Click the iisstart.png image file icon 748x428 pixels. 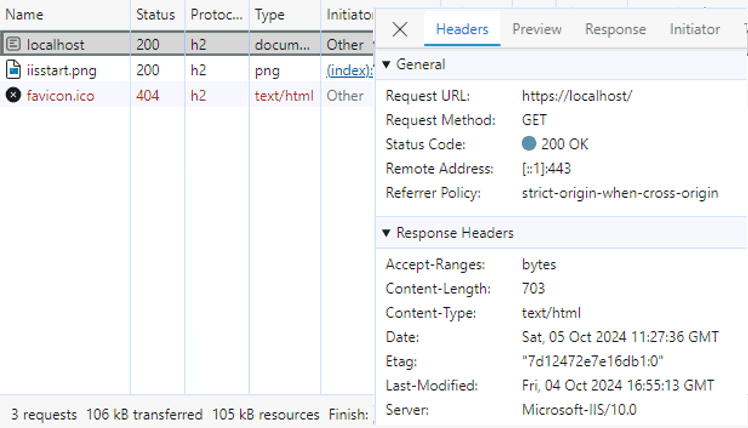pyautogui.click(x=13, y=70)
